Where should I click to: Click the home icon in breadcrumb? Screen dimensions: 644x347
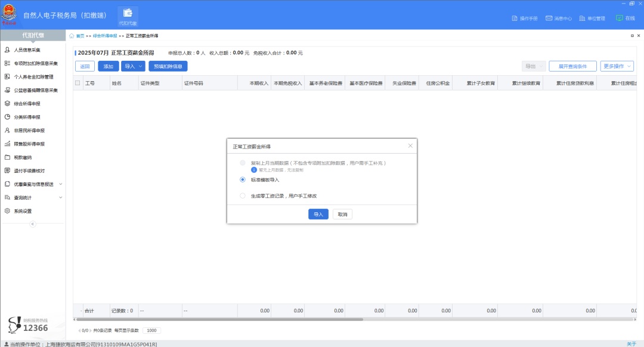pyautogui.click(x=72, y=36)
